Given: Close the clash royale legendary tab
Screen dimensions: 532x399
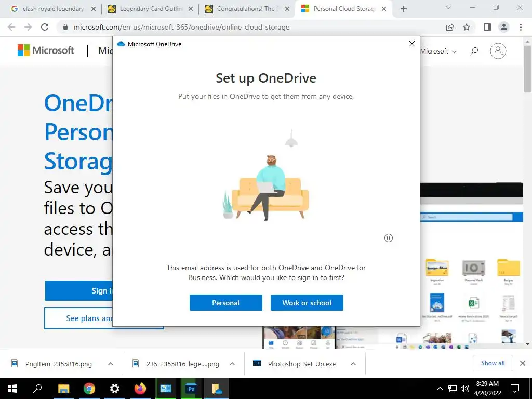Looking at the screenshot, I should click(x=94, y=9).
